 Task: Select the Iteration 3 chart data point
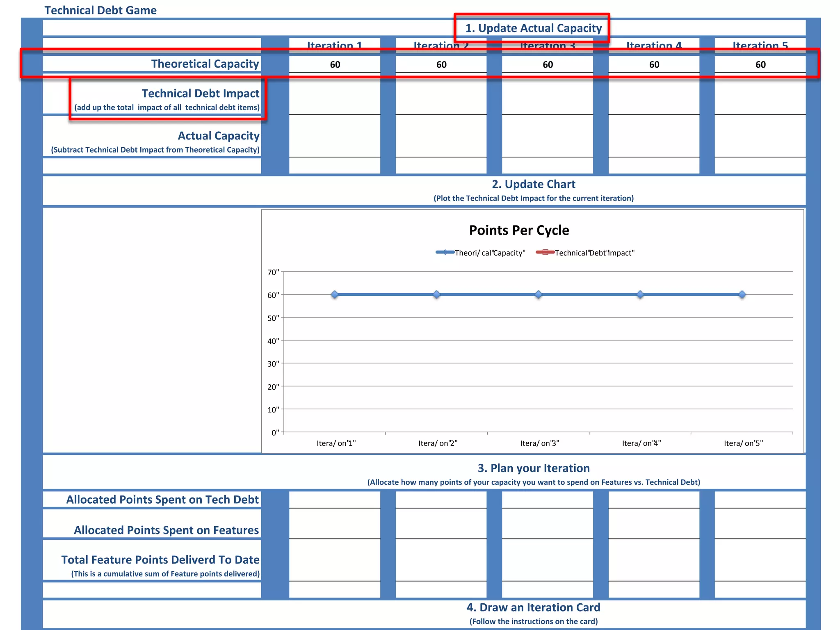(539, 294)
